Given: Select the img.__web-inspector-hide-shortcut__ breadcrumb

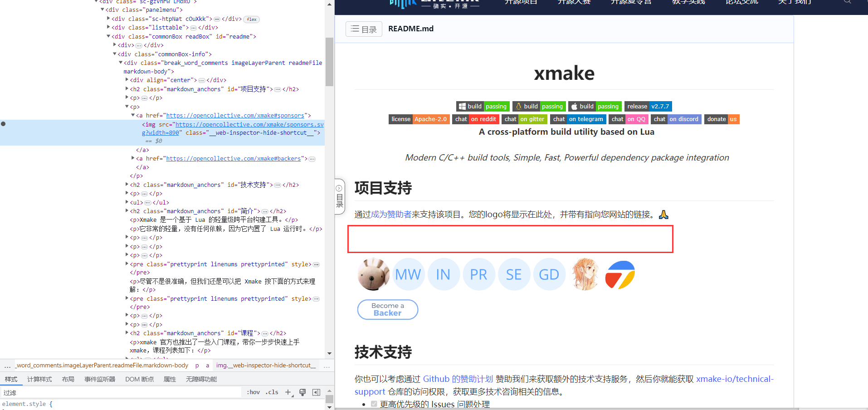Looking at the screenshot, I should click(266, 366).
